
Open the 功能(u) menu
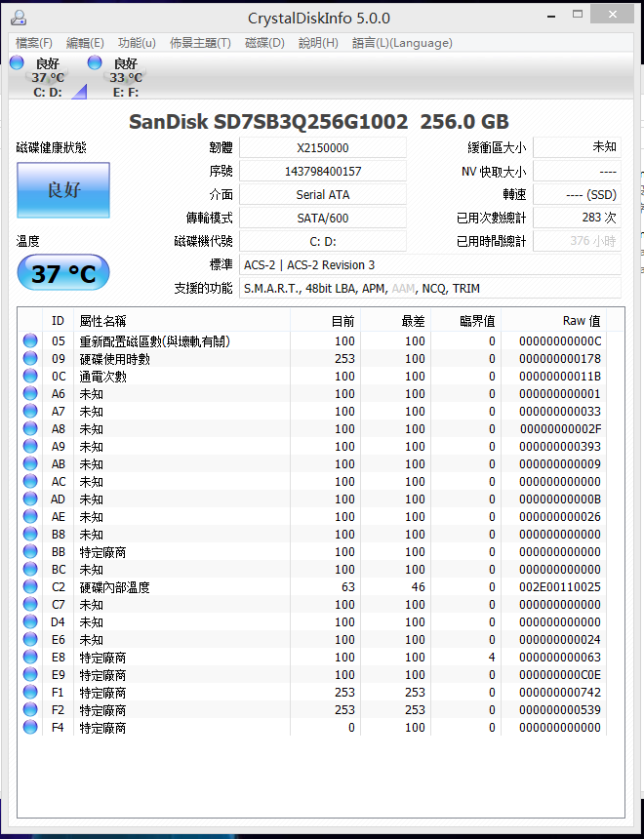tap(137, 43)
